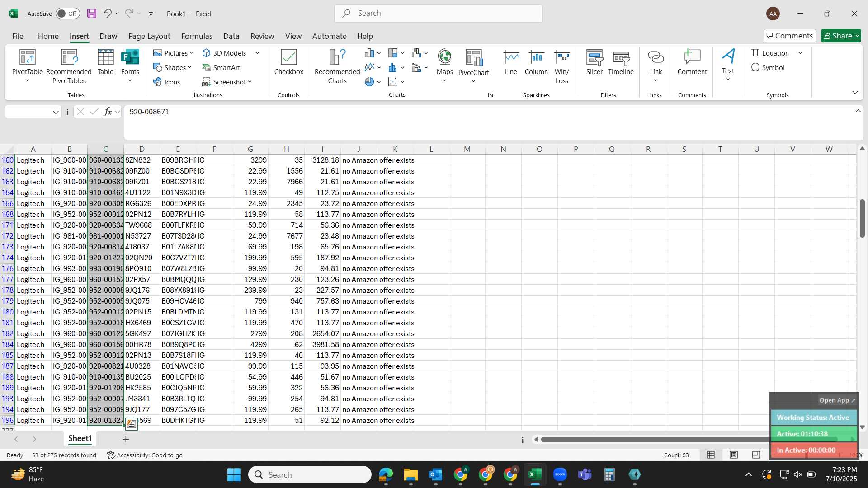Open the Link dropdown
868x488 pixels.
(x=656, y=80)
